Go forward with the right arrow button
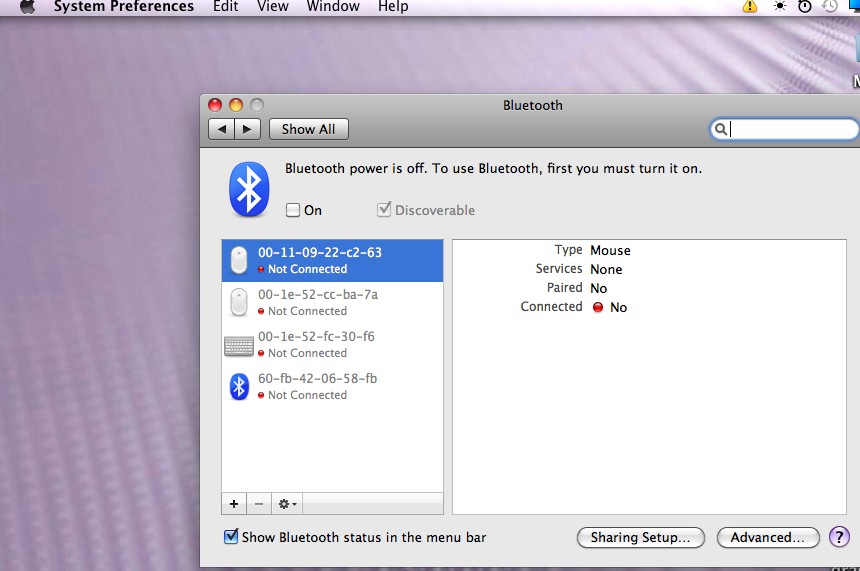Screen dimensions: 860x571 click(247, 129)
